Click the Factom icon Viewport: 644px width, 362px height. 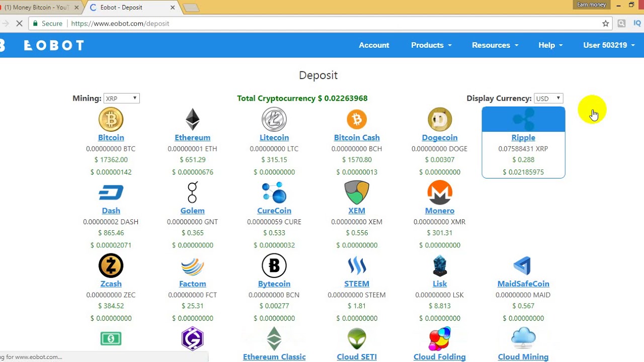[192, 266]
